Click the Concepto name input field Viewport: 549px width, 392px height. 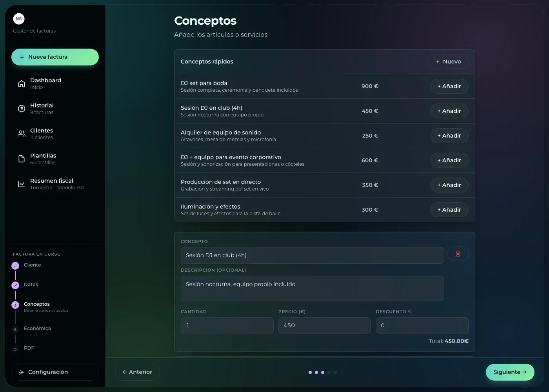313,255
